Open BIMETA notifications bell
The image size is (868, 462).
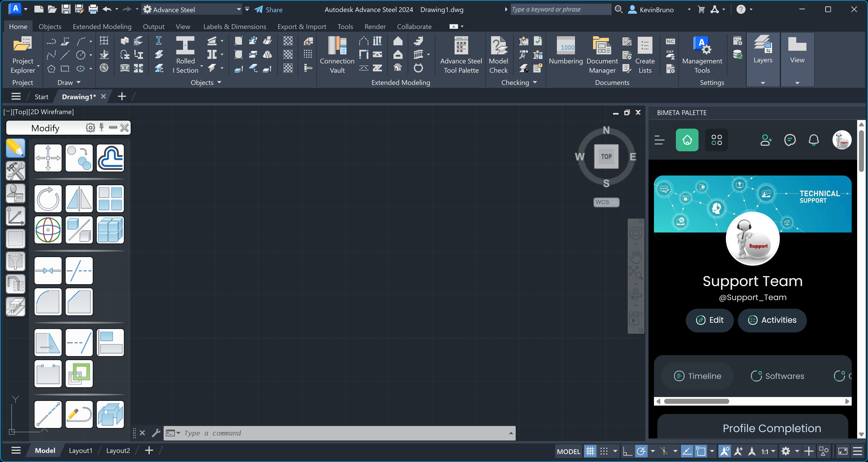pos(814,140)
